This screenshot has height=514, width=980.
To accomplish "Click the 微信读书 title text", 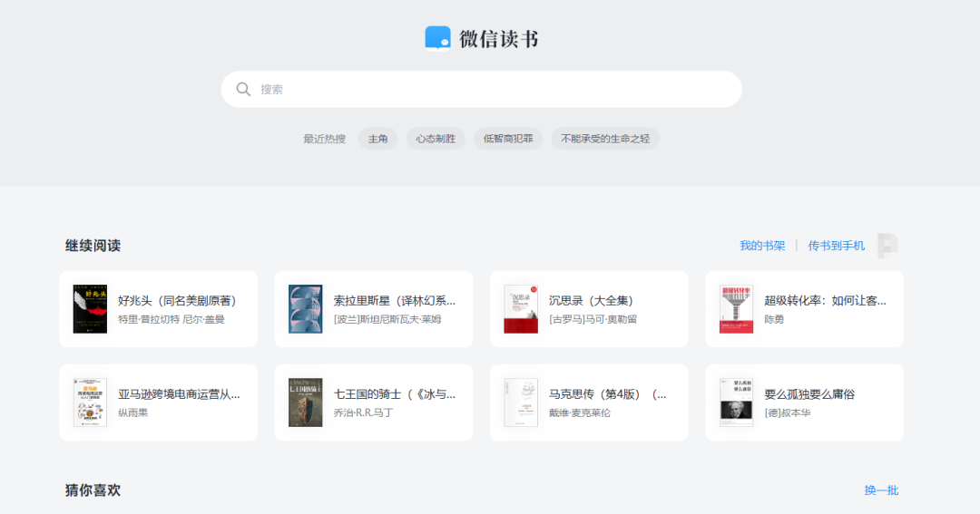I will 499,39.
